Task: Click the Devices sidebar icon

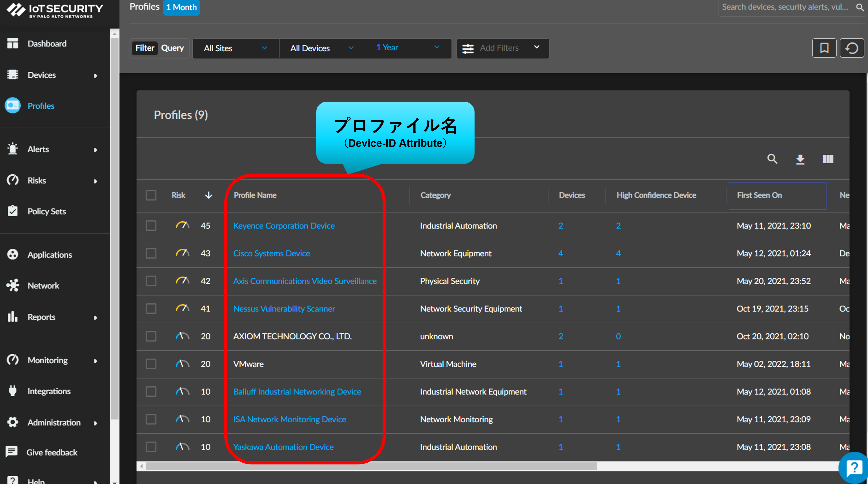Action: 13,75
